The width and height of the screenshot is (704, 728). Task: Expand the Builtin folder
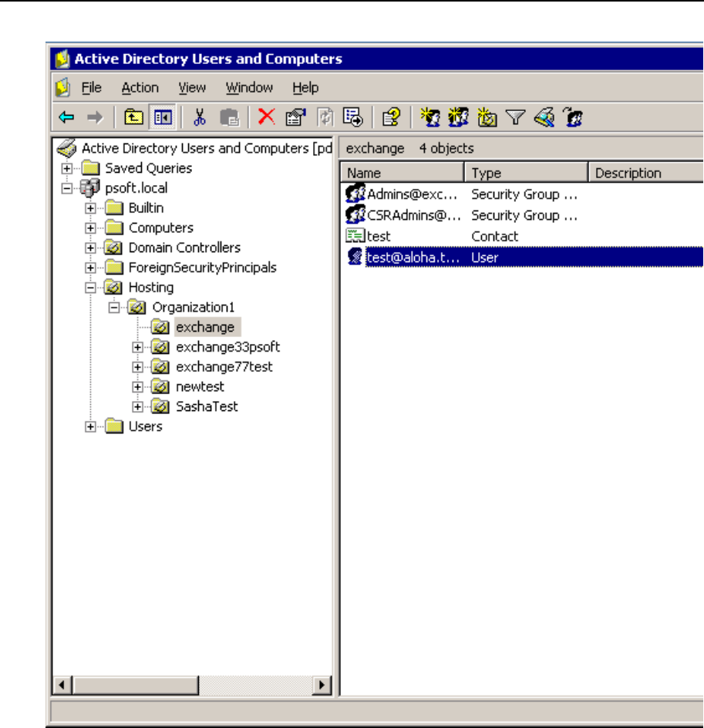90,208
